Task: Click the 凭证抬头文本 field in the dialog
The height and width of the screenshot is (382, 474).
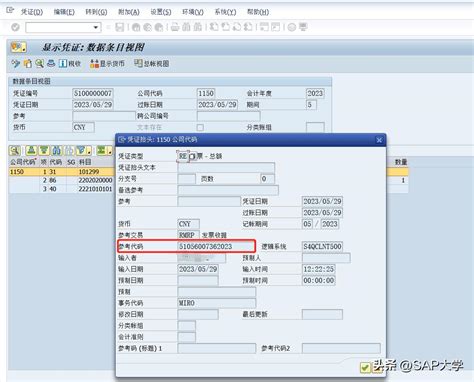Action: 226,167
